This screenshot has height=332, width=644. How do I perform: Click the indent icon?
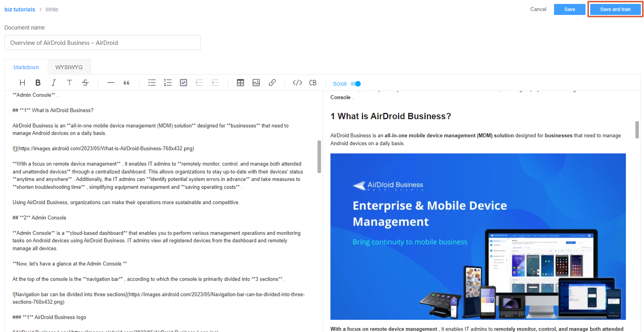click(199, 83)
